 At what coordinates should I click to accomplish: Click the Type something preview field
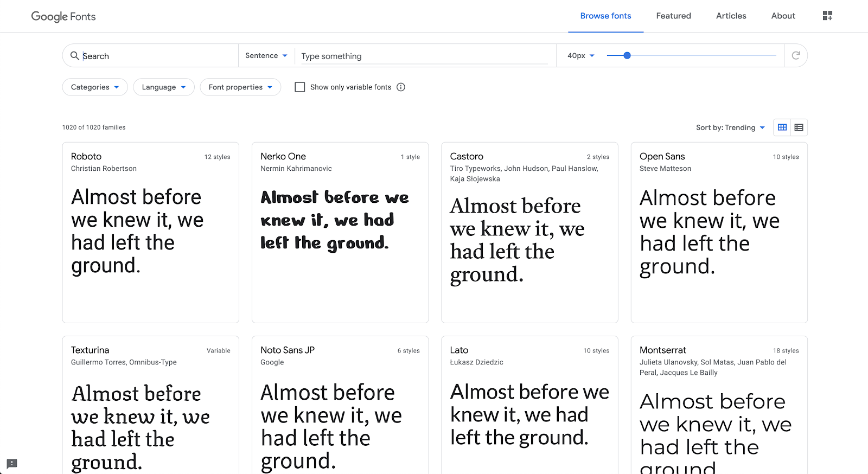[x=423, y=56]
